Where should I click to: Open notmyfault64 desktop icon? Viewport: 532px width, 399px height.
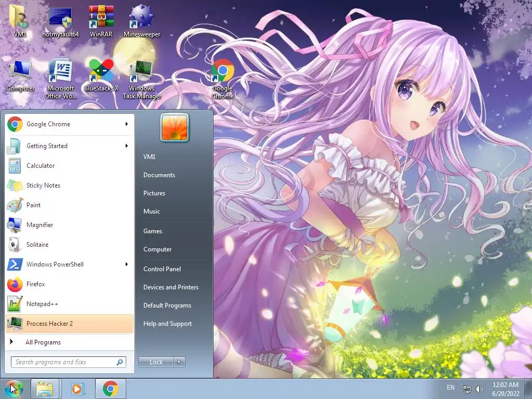[x=60, y=21]
